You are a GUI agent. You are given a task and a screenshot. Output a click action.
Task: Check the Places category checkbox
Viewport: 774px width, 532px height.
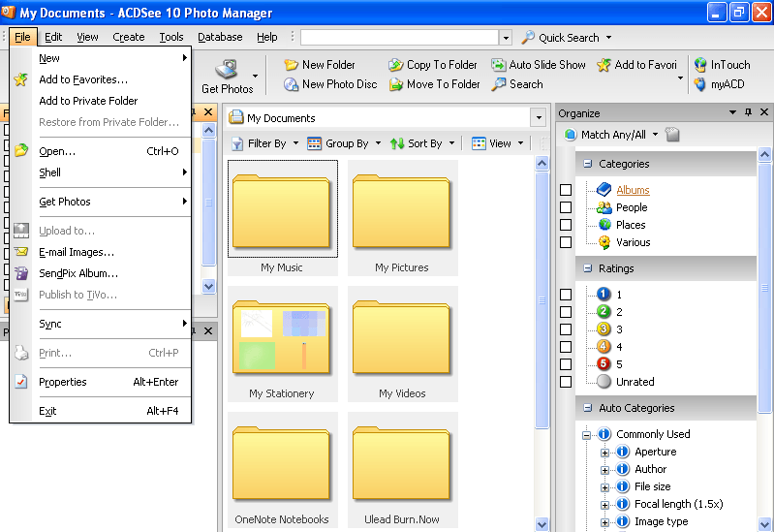pyautogui.click(x=566, y=225)
